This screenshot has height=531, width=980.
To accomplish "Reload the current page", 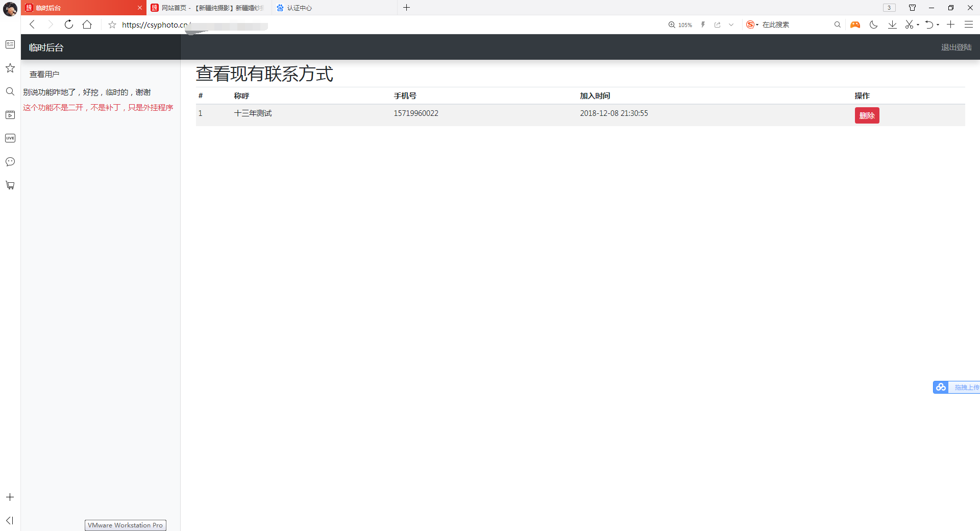I will (69, 25).
